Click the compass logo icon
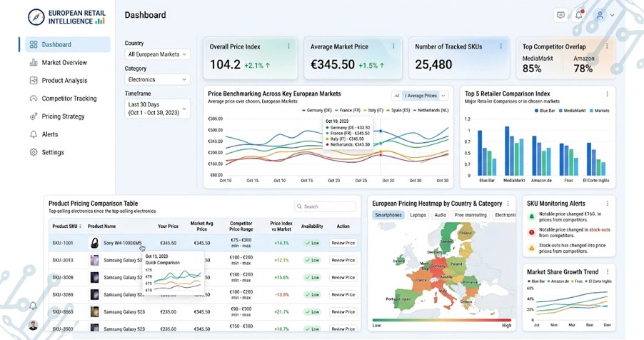644x340 pixels. (x=36, y=17)
